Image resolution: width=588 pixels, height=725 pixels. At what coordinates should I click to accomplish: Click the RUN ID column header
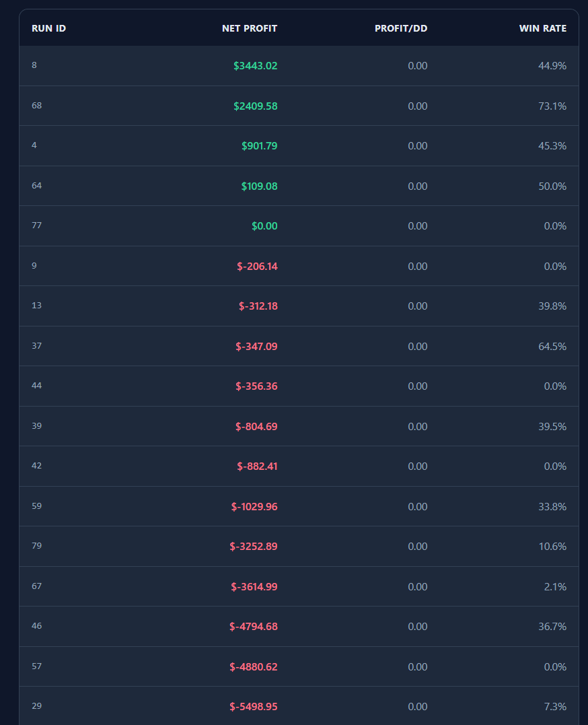48,28
